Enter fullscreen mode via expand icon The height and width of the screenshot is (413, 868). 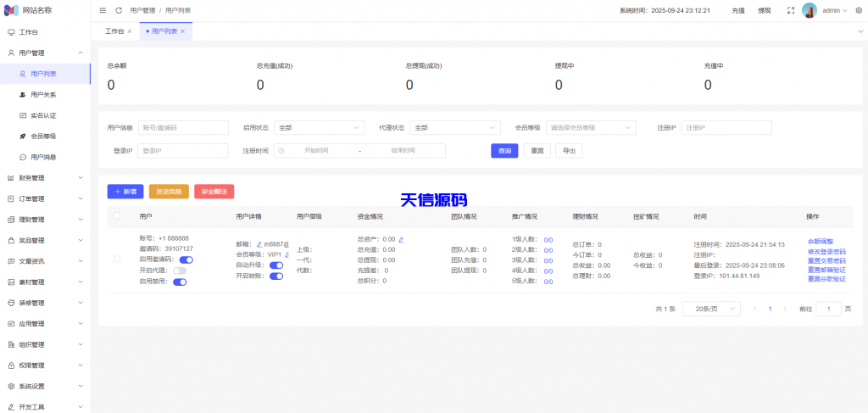point(790,10)
